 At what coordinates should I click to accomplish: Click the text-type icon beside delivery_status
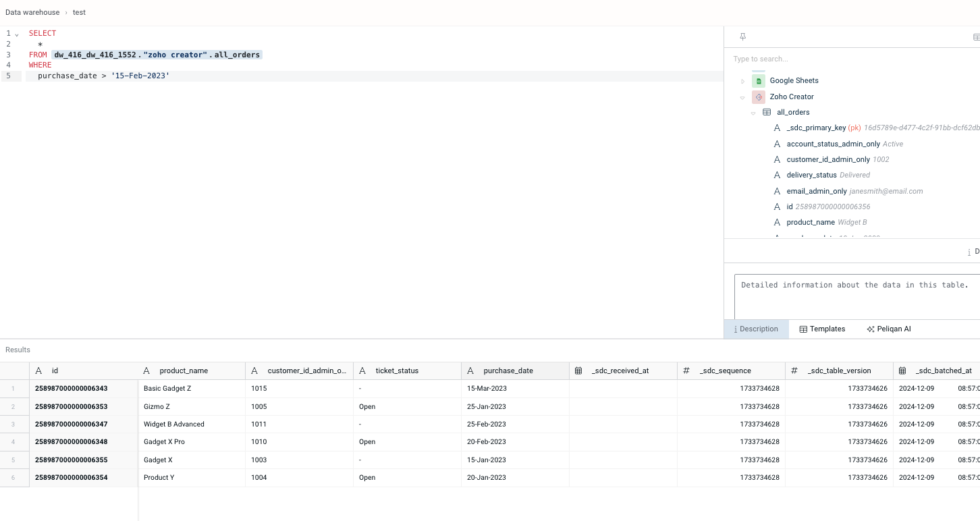pos(777,175)
